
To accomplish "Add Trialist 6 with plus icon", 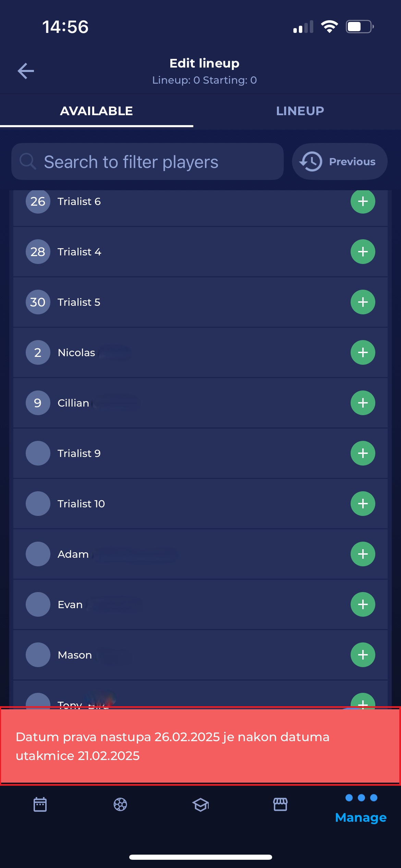I will point(363,202).
